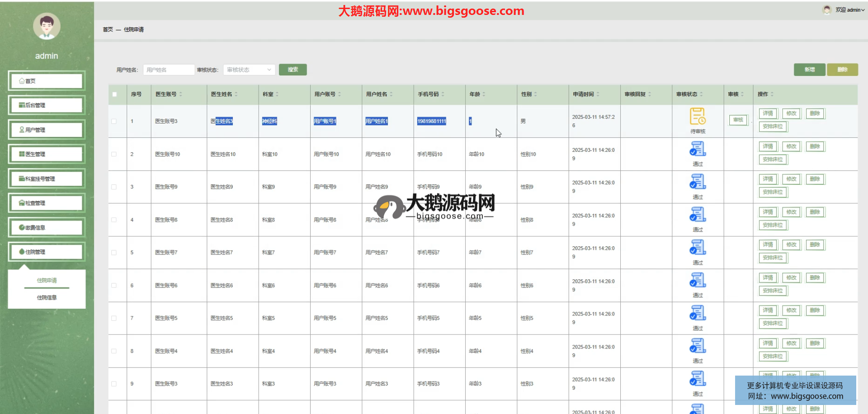Check the checkbox for row 1

click(114, 121)
